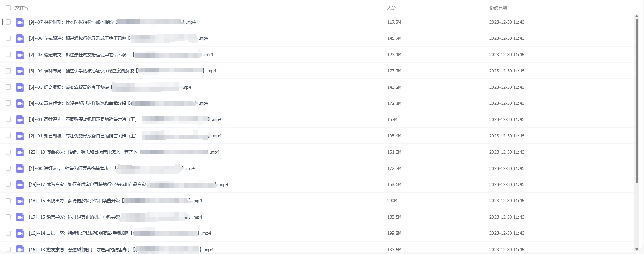Toggle the select-all checkbox beside 文件名
644x254 pixels.
coord(8,8)
